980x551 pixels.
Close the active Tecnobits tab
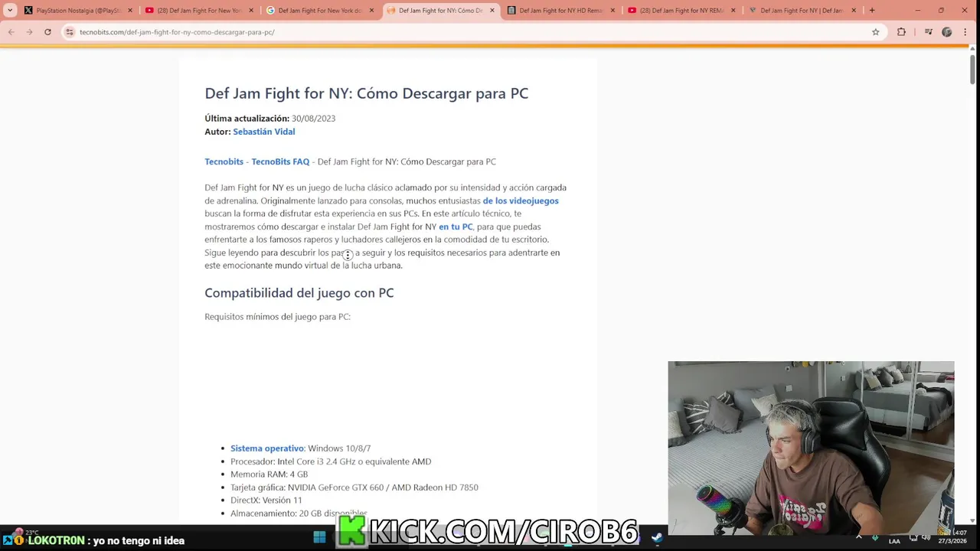pyautogui.click(x=492, y=11)
